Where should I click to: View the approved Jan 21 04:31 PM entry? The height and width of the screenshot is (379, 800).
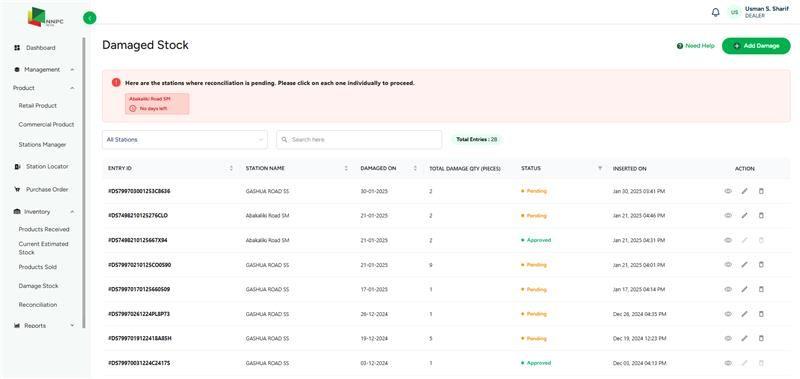point(728,240)
